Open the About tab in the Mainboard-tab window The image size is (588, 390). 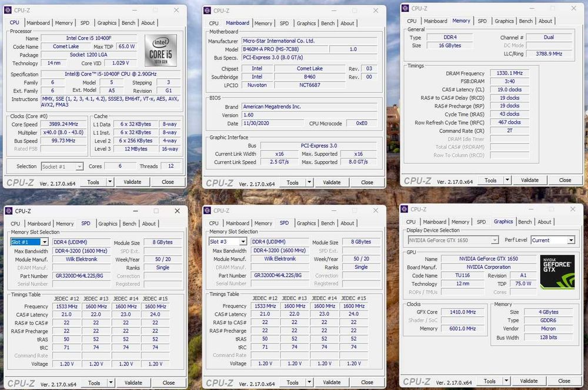[348, 24]
